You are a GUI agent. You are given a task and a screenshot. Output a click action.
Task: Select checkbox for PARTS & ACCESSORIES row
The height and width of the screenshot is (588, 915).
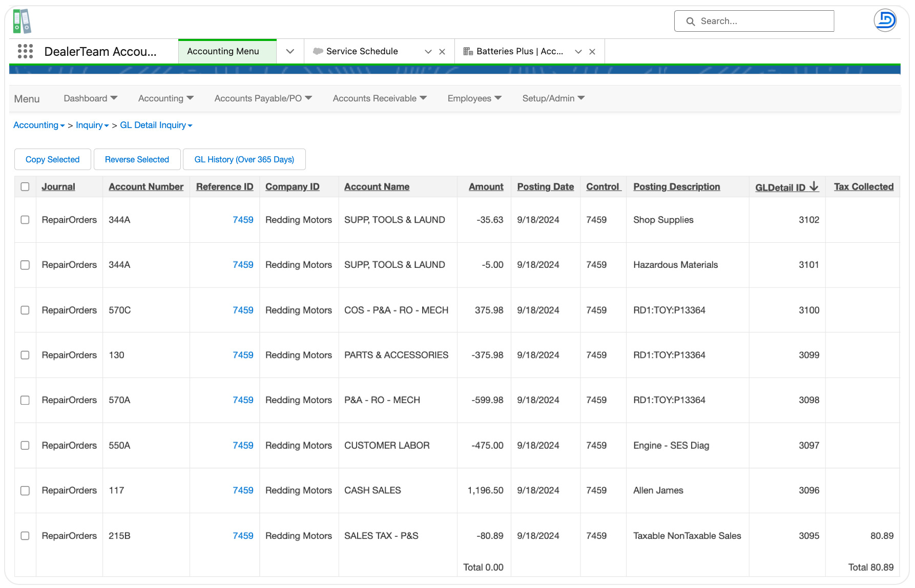click(x=25, y=355)
